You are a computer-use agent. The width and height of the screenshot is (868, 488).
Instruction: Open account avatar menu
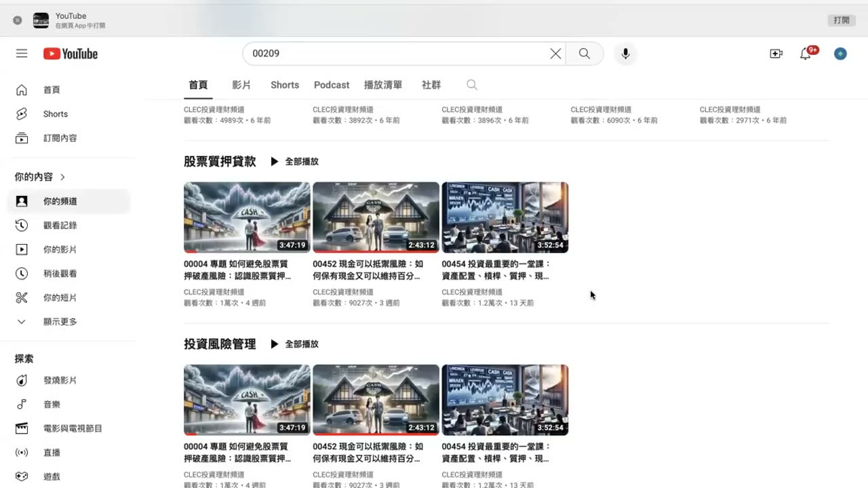840,54
